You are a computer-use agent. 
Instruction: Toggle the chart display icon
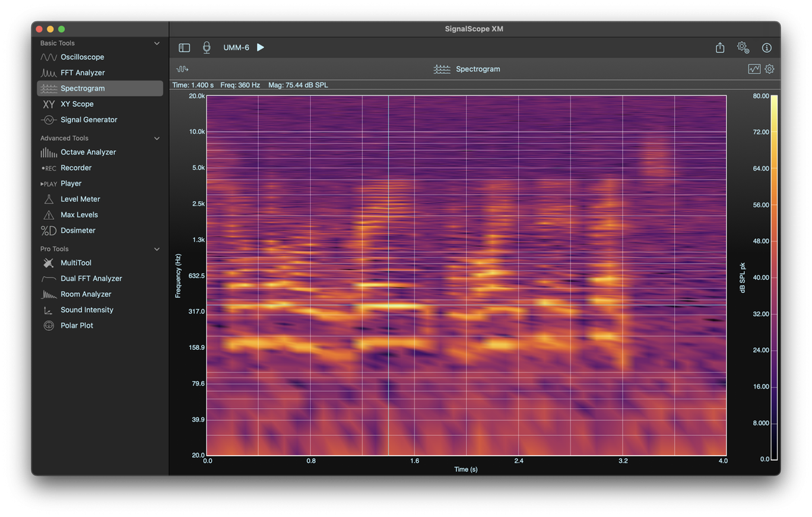(x=754, y=69)
